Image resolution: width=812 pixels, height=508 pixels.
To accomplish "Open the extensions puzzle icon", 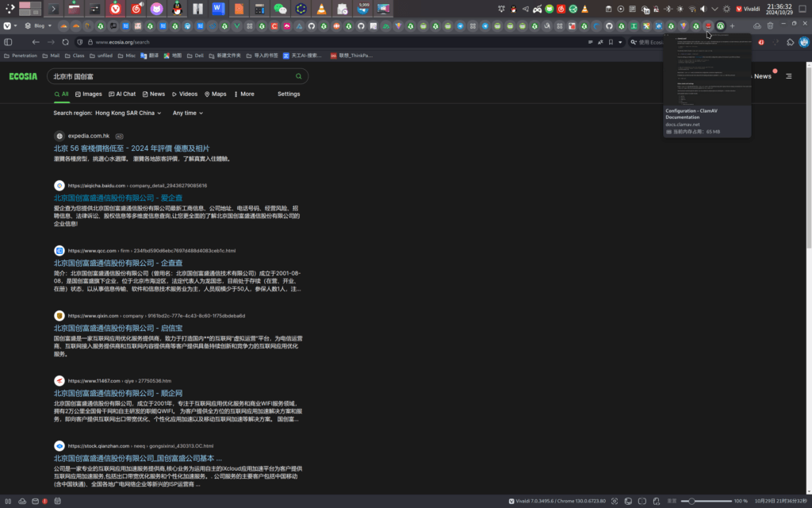I will [x=791, y=42].
